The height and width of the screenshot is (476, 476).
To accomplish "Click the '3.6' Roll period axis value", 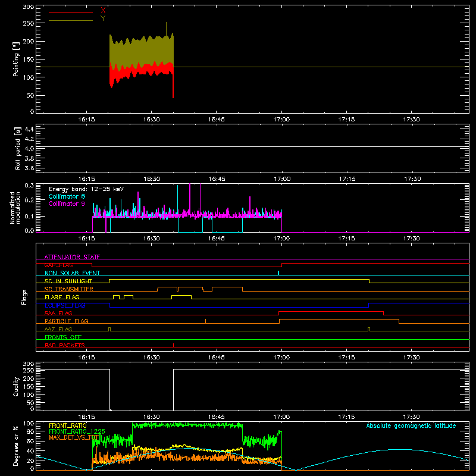I will point(29,168).
